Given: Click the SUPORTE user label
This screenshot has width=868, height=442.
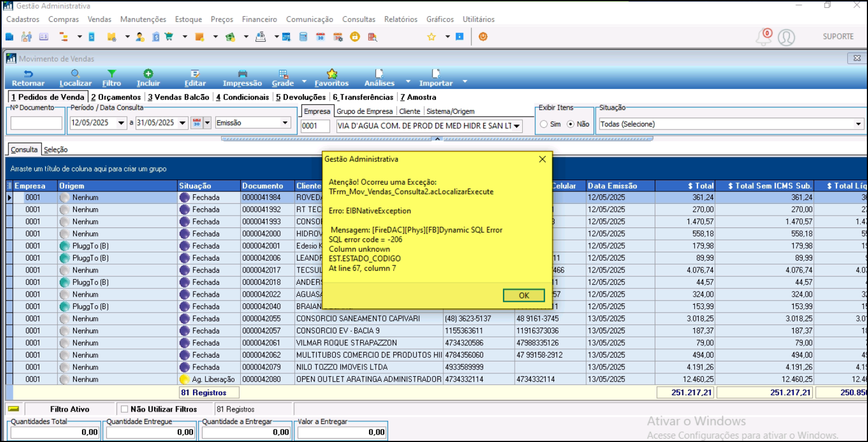Looking at the screenshot, I should point(838,37).
